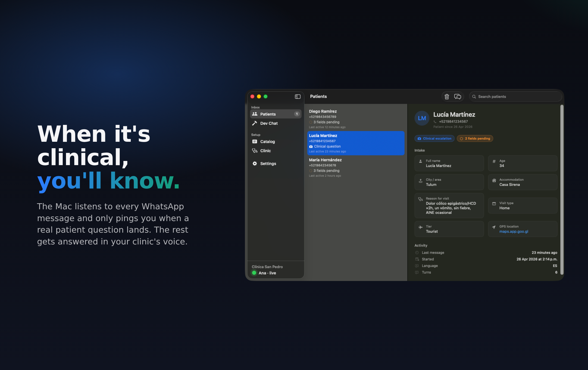This screenshot has width=588, height=370.
Task: Open Catalog in the Setup section
Action: [267, 142]
